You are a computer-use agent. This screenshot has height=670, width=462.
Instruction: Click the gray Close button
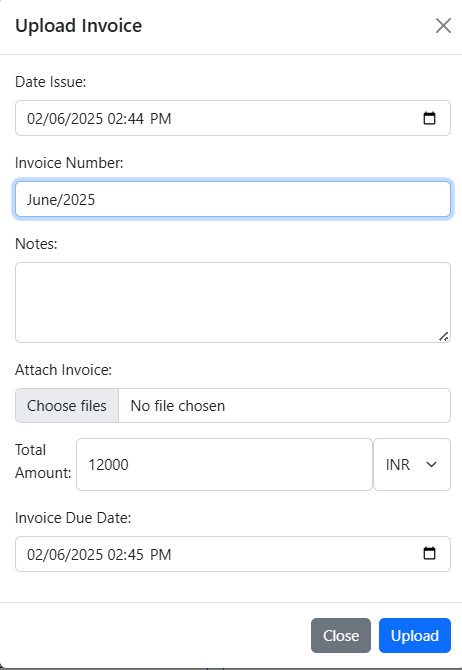341,635
